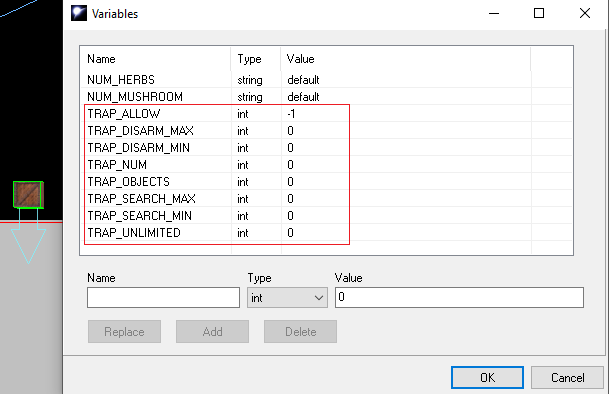Click the variable Name input field
This screenshot has width=609, height=394.
[x=163, y=298]
